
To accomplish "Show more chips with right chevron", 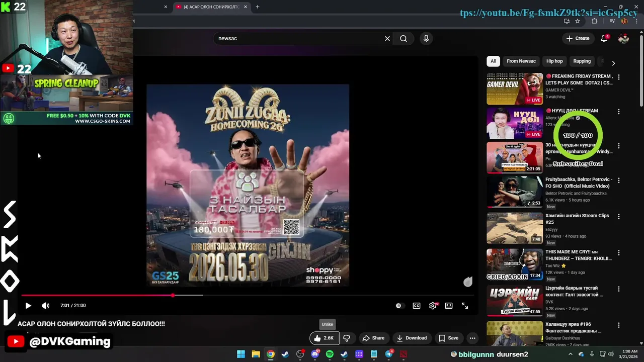I will coord(613,63).
